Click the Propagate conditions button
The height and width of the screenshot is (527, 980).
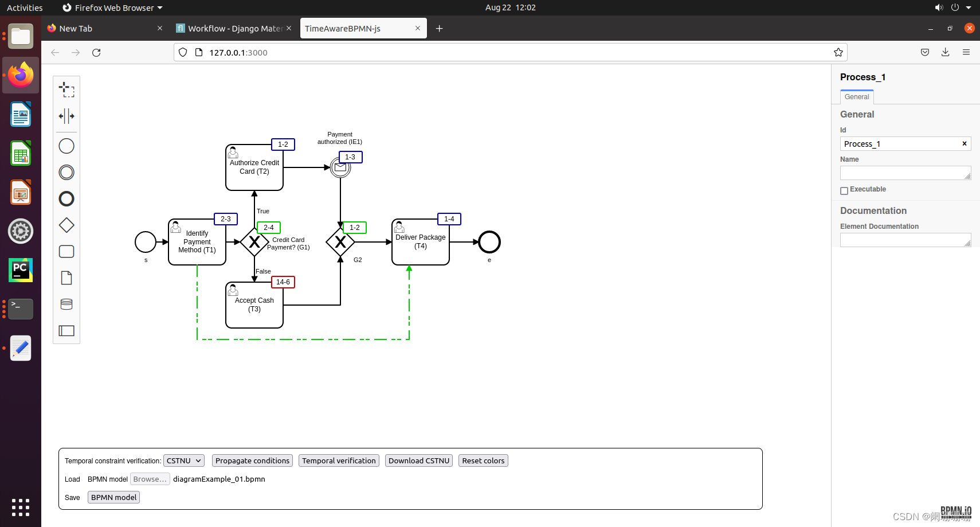(x=252, y=460)
